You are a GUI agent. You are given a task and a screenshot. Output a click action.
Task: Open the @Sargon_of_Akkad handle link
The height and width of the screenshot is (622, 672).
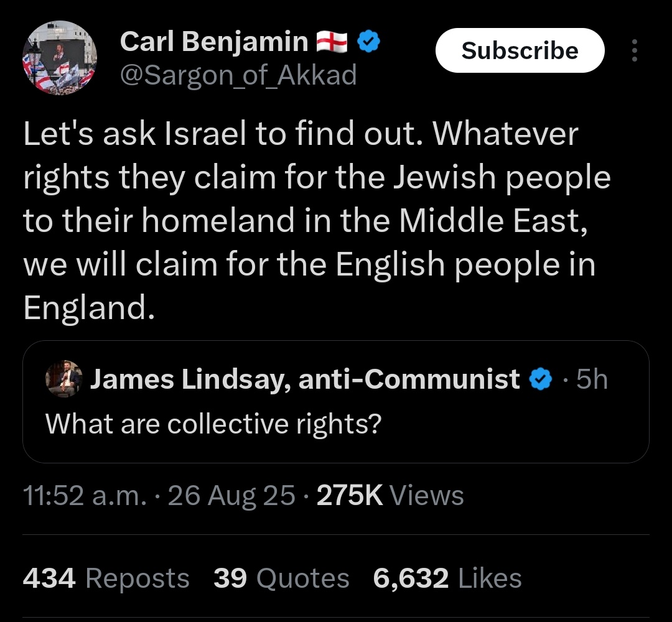click(x=238, y=75)
